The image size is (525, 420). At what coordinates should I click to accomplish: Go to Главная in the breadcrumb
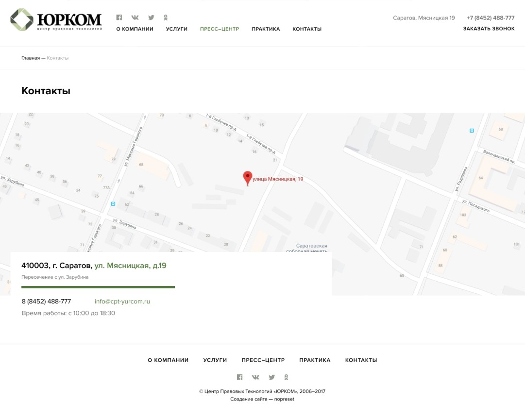pyautogui.click(x=30, y=58)
